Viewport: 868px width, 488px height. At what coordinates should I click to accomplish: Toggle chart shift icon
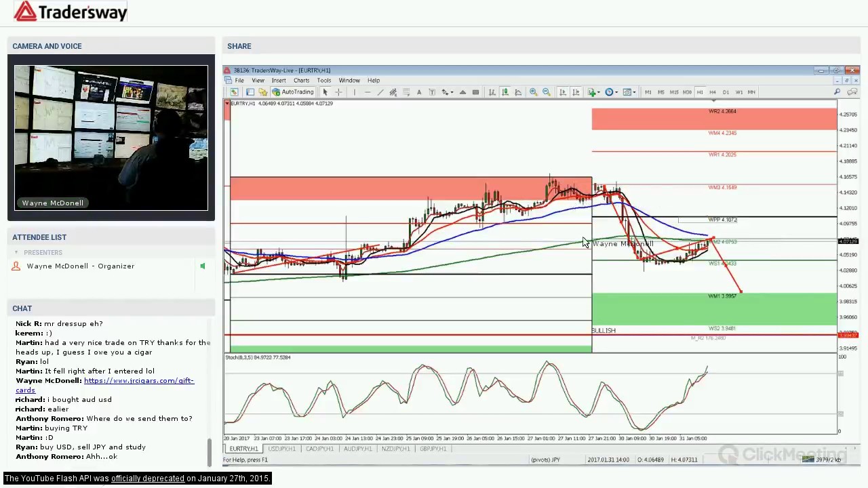(576, 92)
